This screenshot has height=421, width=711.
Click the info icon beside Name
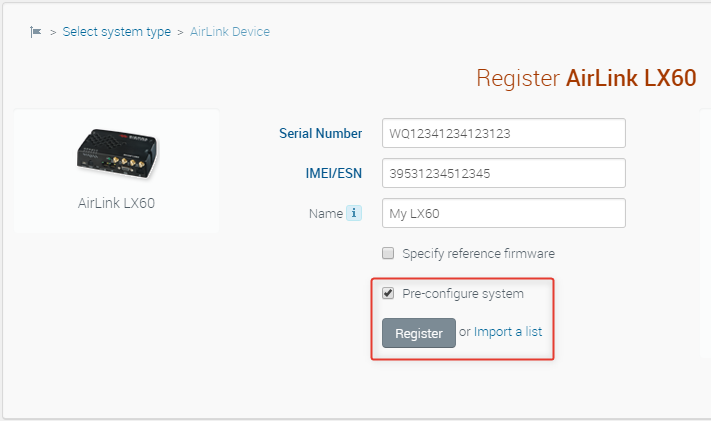click(353, 213)
